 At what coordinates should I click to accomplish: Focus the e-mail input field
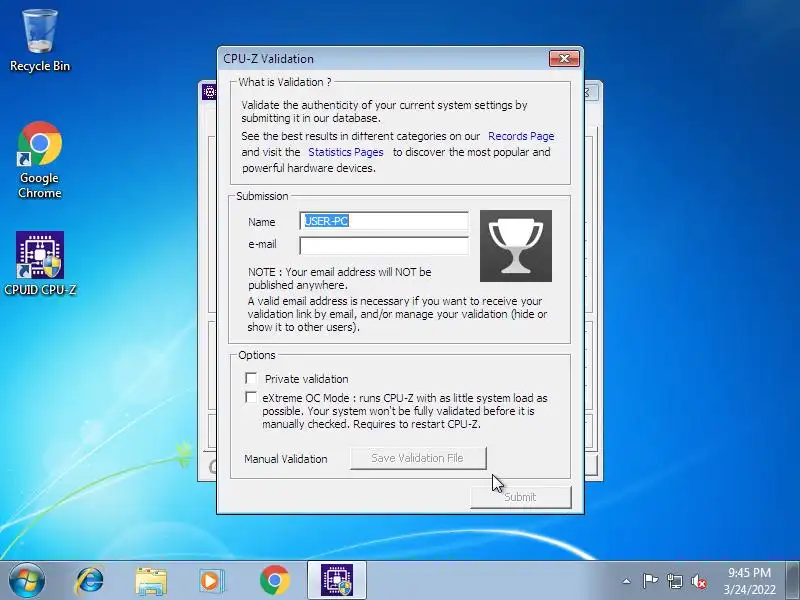coord(384,245)
